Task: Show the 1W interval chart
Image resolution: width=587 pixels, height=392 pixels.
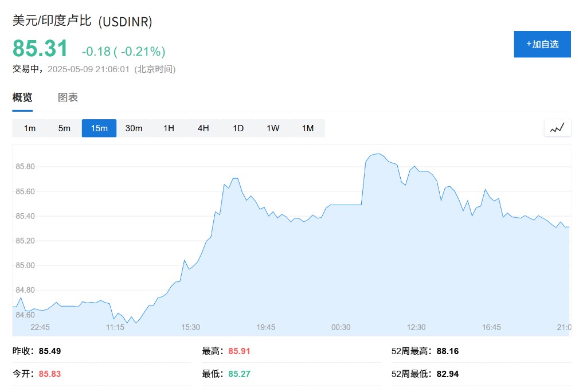Action: (273, 128)
